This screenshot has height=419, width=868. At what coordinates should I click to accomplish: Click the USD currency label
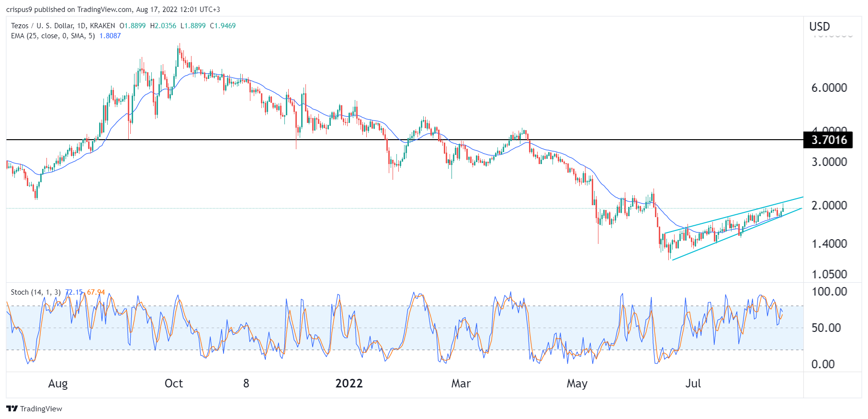pos(820,27)
